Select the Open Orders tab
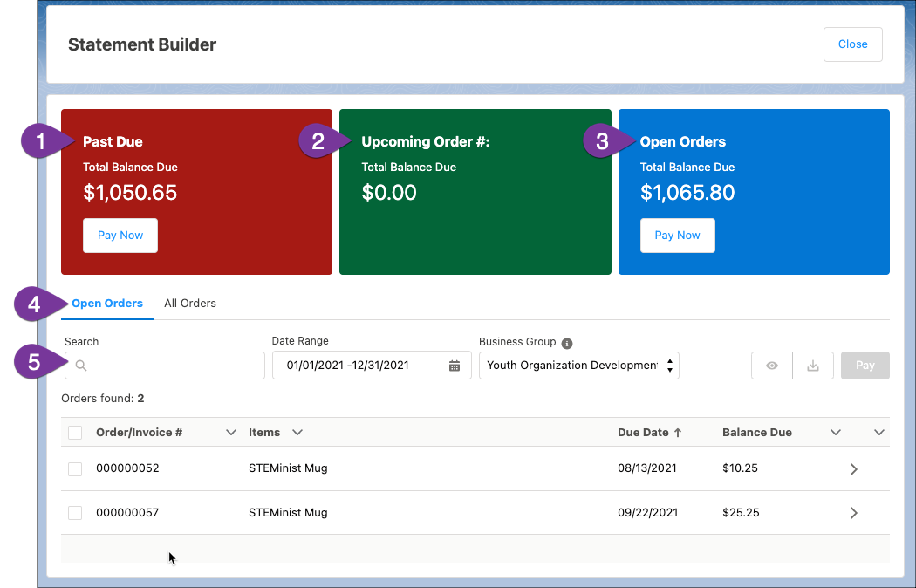Screen dimensions: 916x588 106,303
